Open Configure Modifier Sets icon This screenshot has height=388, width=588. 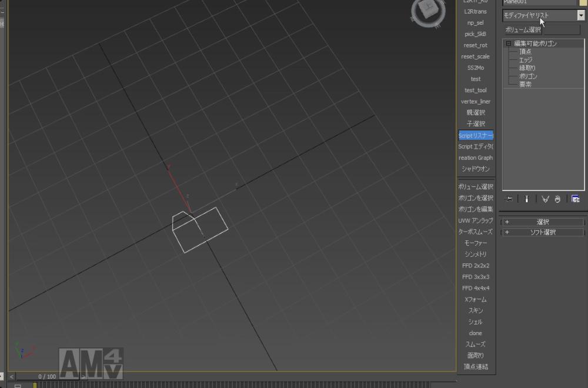coord(575,199)
